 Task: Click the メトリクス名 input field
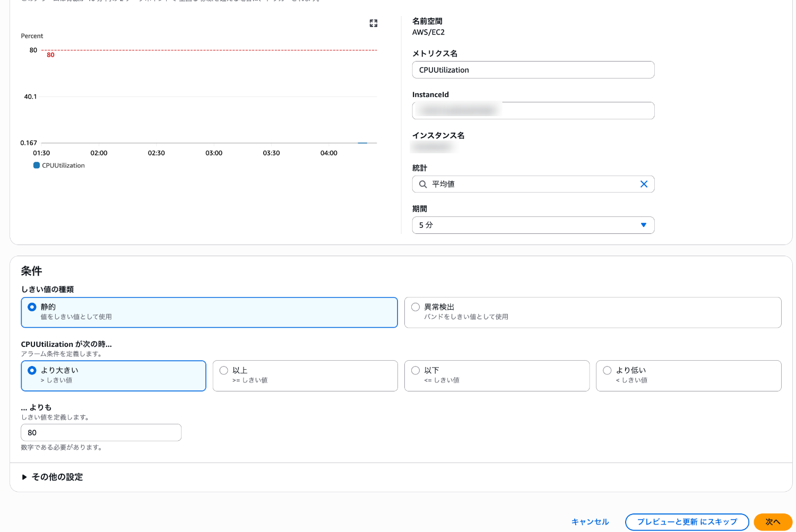point(533,70)
